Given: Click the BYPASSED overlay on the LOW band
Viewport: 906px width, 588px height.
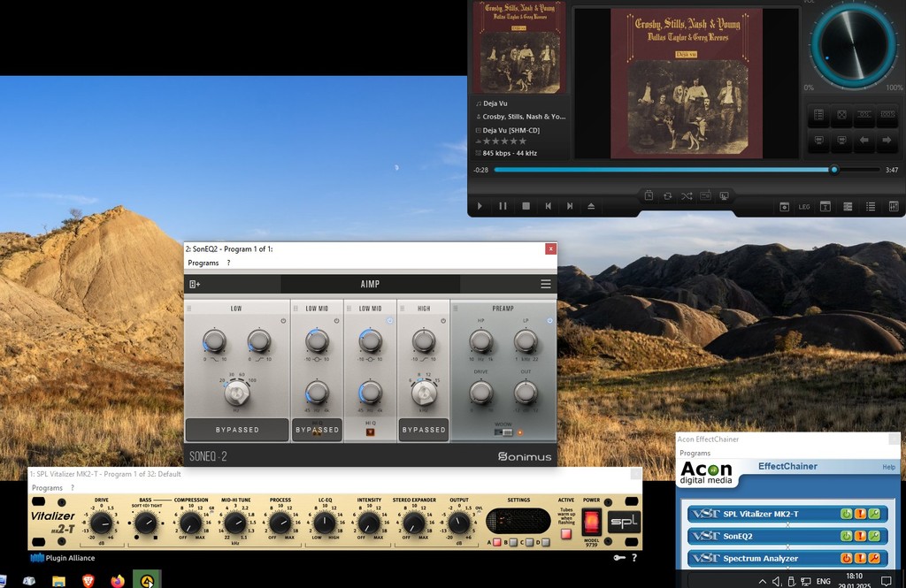Looking at the screenshot, I should click(x=237, y=430).
